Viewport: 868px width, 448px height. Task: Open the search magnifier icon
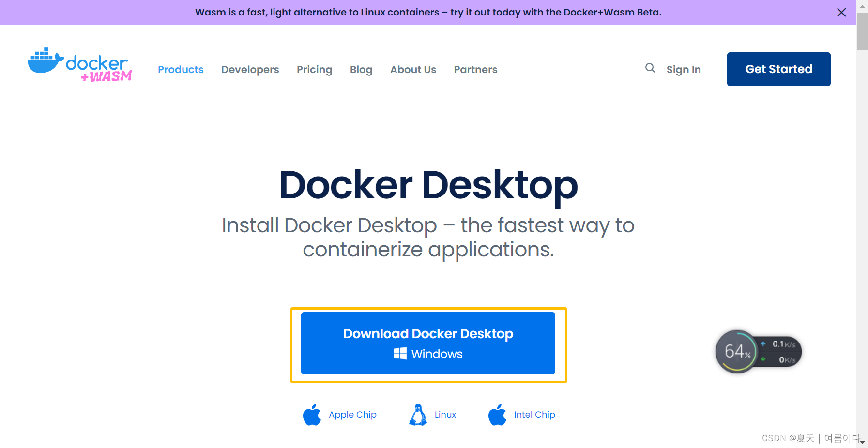650,68
